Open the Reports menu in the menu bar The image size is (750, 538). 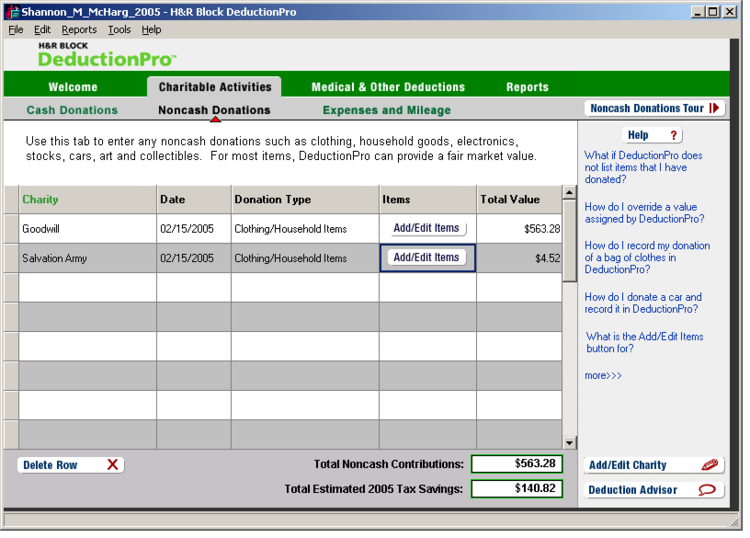(x=79, y=30)
